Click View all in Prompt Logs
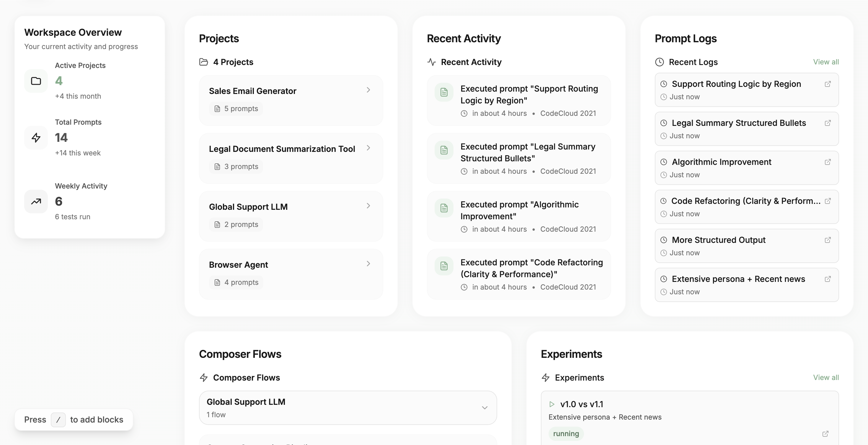868x445 pixels. 826,62
